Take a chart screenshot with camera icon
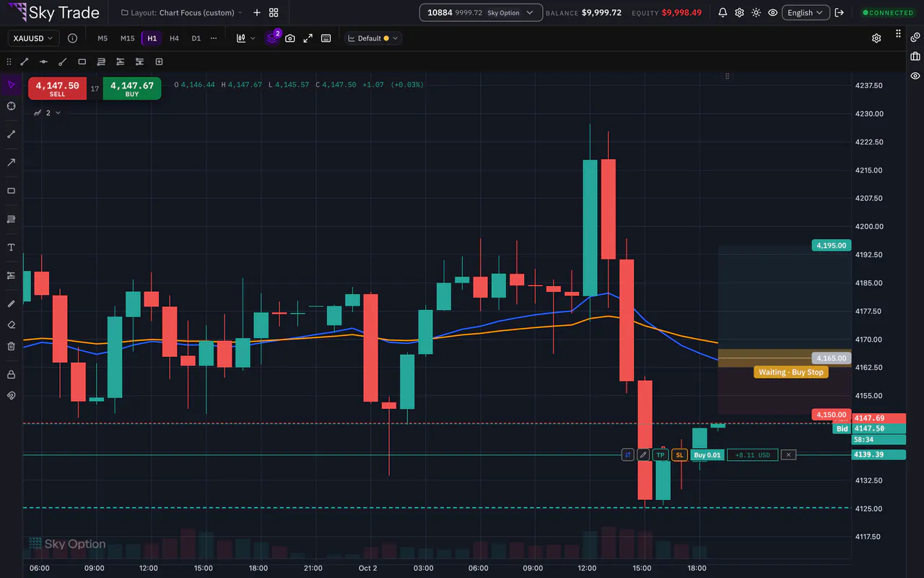This screenshot has height=578, width=924. [x=290, y=38]
